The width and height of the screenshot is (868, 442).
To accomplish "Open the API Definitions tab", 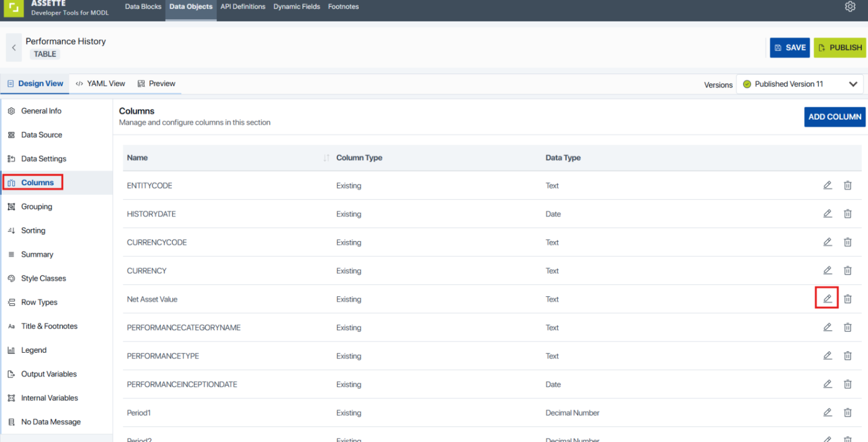I will coord(243,7).
